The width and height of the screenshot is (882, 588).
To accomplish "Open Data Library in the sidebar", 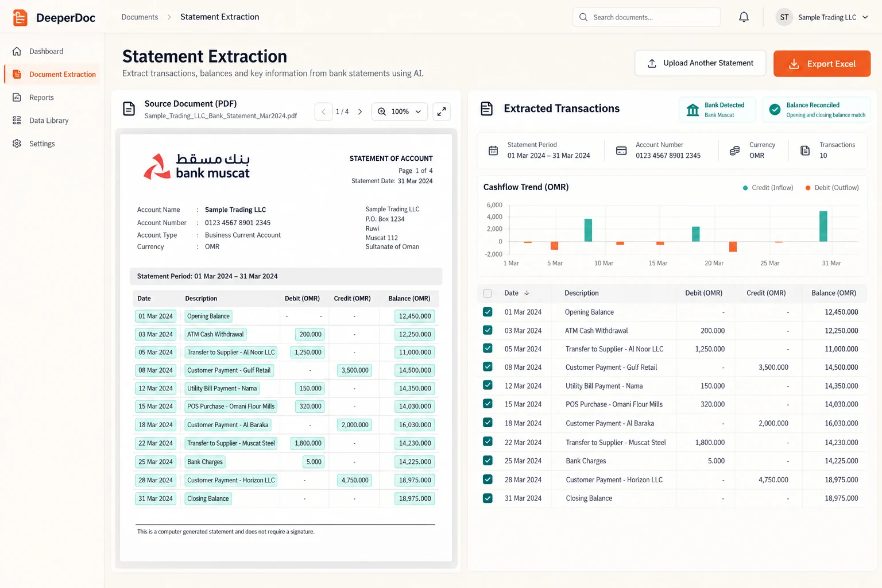I will tap(52, 121).
